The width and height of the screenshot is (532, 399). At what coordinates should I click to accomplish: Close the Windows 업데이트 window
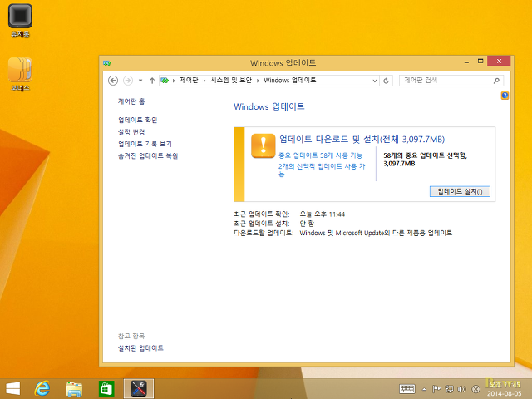point(499,61)
